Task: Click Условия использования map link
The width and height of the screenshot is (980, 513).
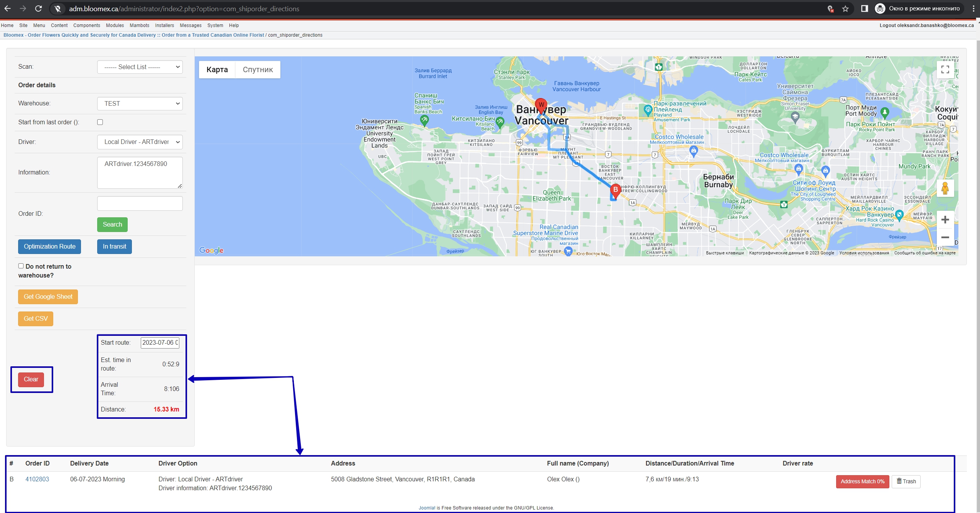Action: [x=864, y=253]
